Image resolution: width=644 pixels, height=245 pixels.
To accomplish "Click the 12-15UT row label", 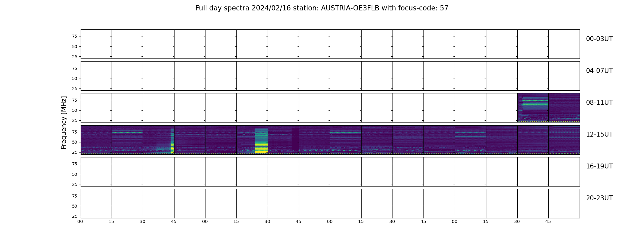I will click(599, 134).
